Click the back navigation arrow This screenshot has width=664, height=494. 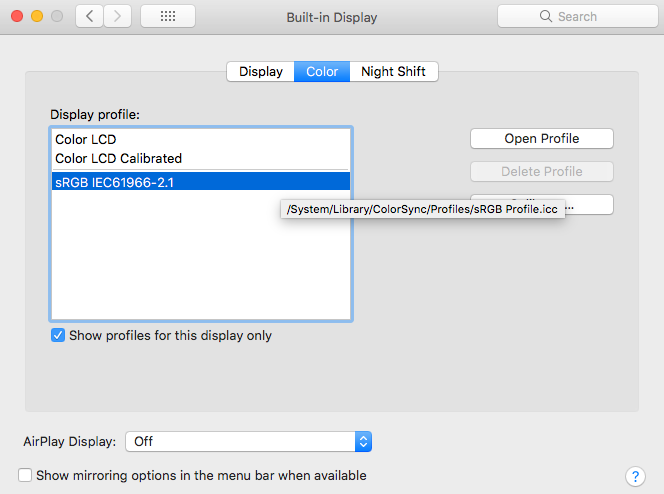click(x=90, y=16)
